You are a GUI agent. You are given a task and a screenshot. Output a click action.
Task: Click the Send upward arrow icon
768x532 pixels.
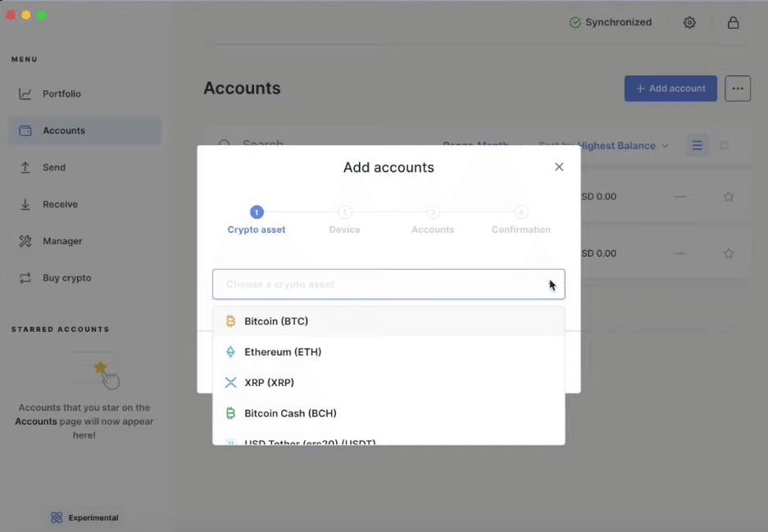[x=25, y=167]
